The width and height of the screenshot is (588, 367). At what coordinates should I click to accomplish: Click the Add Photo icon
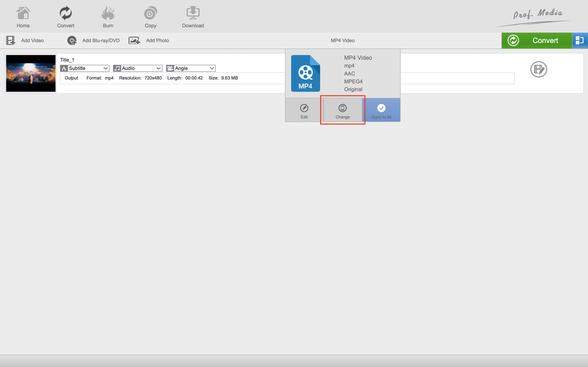(x=134, y=41)
